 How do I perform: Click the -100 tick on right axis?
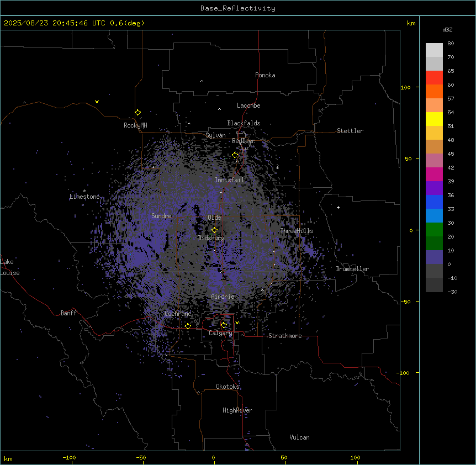tap(404, 373)
